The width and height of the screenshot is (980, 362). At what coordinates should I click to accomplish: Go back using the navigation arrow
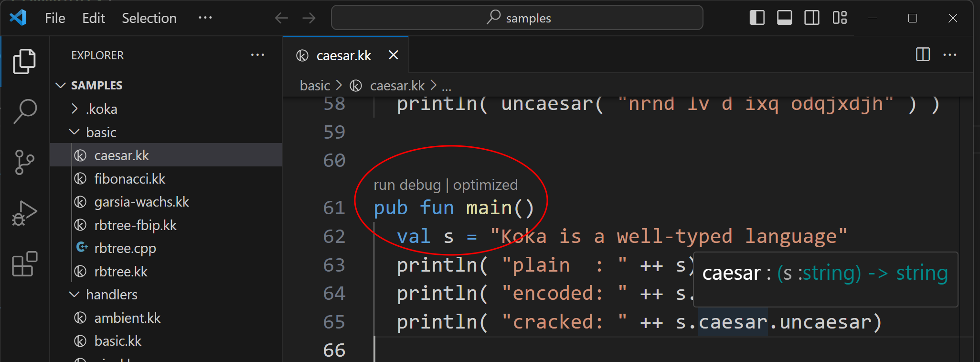coord(281,18)
